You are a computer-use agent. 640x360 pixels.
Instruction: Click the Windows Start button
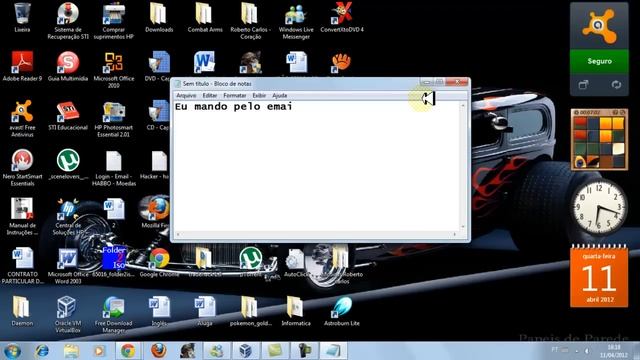[x=12, y=351]
